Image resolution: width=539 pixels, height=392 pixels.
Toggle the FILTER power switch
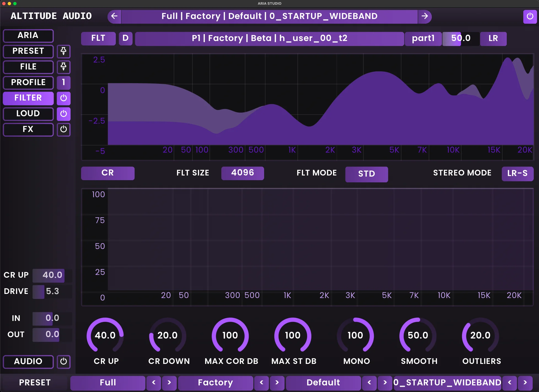(x=63, y=98)
